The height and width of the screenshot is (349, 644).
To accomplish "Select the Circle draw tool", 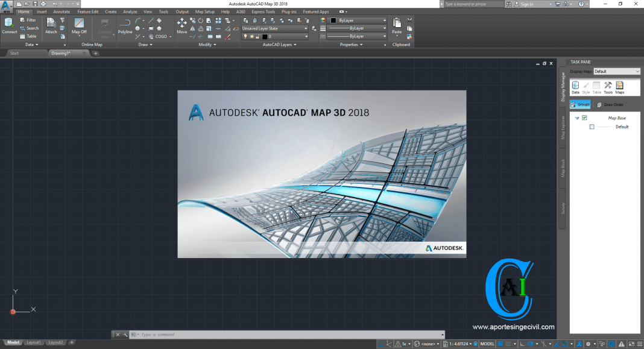I will click(x=137, y=29).
